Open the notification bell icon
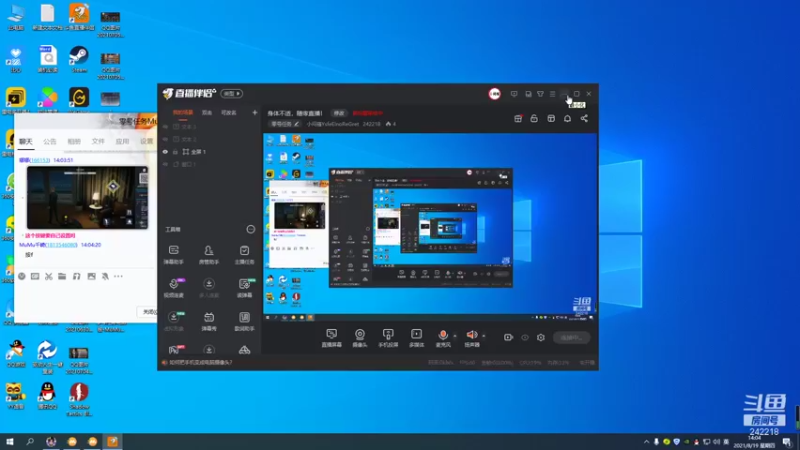The height and width of the screenshot is (450, 800). click(567, 118)
